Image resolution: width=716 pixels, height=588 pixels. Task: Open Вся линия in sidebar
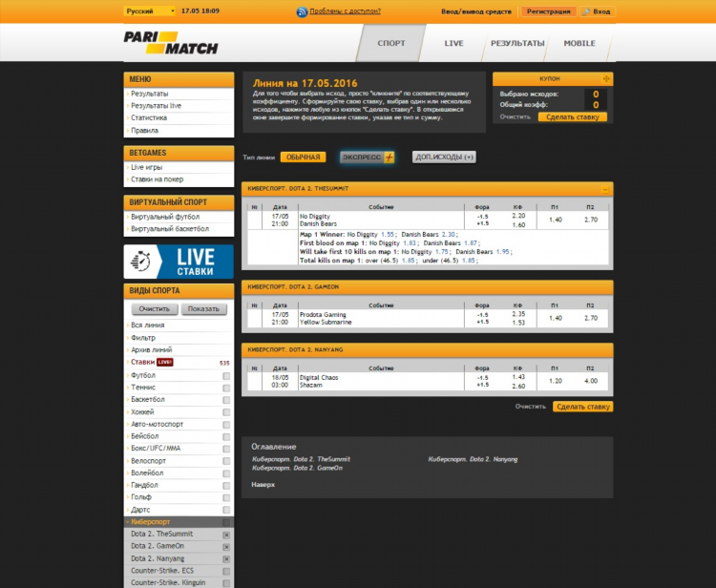coord(147,325)
